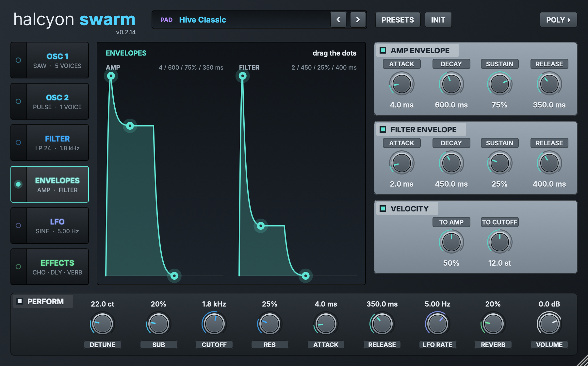The image size is (588, 366).
Task: Click the Amp Envelope RELEASE label button
Action: (x=549, y=64)
